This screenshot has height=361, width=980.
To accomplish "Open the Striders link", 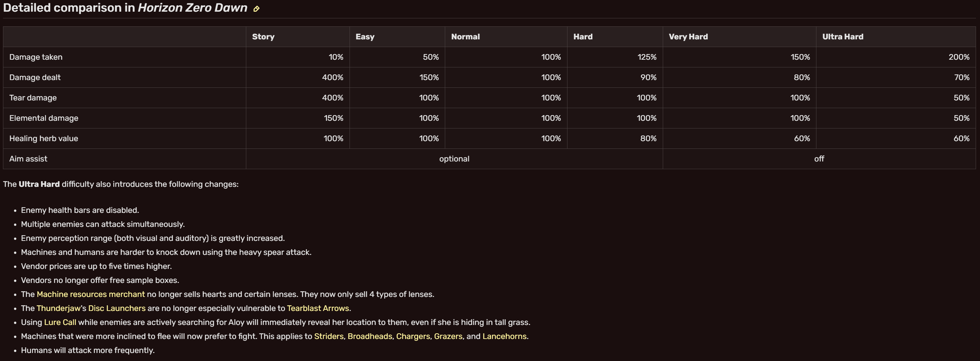I will 329,336.
